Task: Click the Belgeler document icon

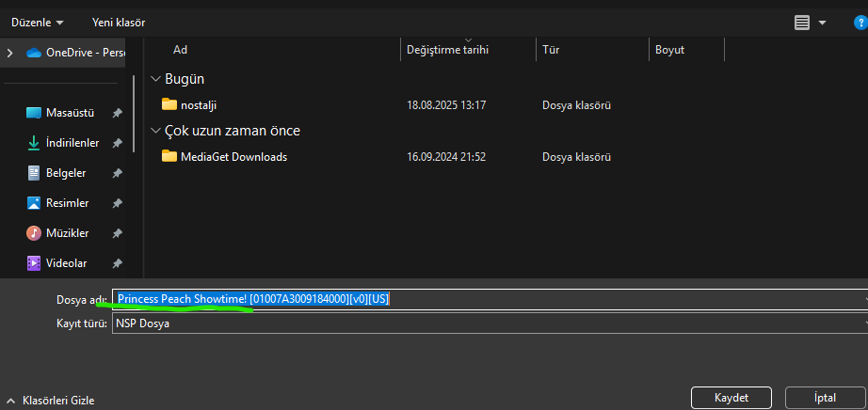Action: point(34,173)
